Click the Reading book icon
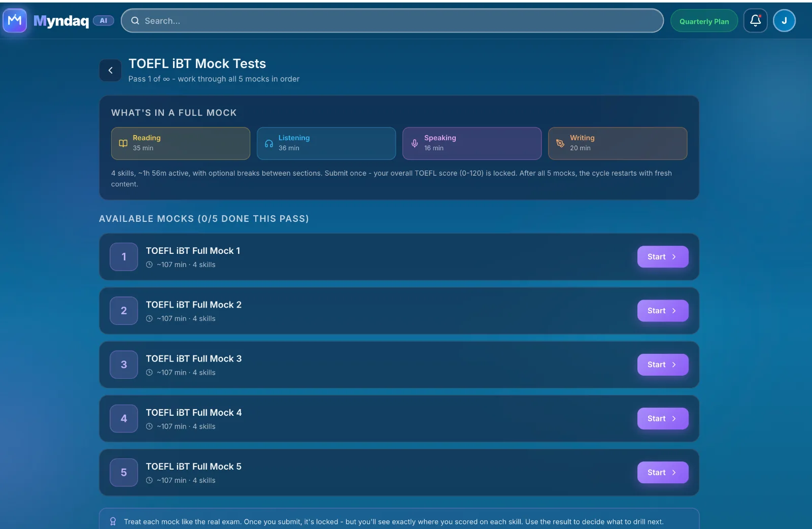 [x=123, y=144]
